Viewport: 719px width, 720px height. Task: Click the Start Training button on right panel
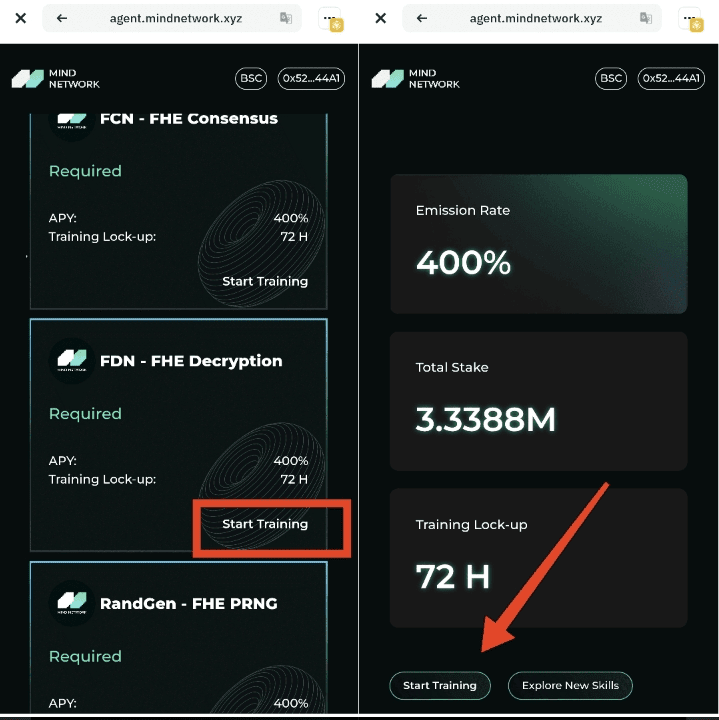tap(440, 686)
